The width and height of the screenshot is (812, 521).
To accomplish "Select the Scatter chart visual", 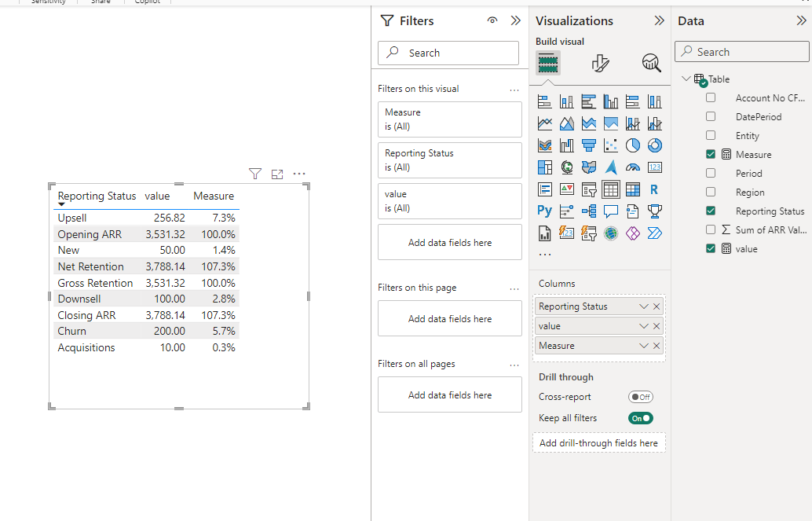I will coord(610,145).
